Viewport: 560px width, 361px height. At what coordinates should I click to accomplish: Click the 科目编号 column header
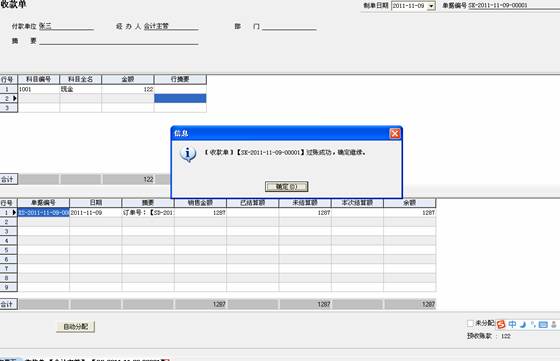point(39,79)
